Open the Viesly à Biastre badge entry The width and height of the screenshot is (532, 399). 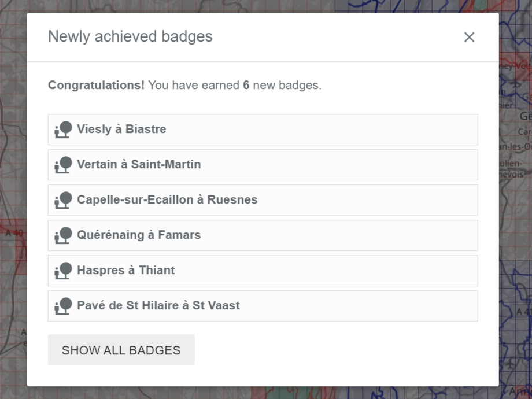pyautogui.click(x=121, y=130)
